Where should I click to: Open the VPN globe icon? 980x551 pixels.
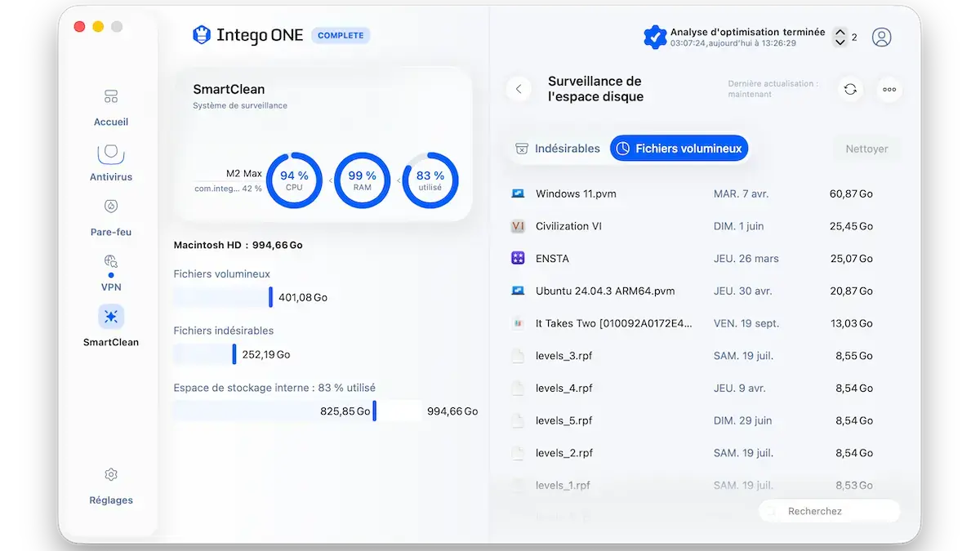tap(111, 262)
